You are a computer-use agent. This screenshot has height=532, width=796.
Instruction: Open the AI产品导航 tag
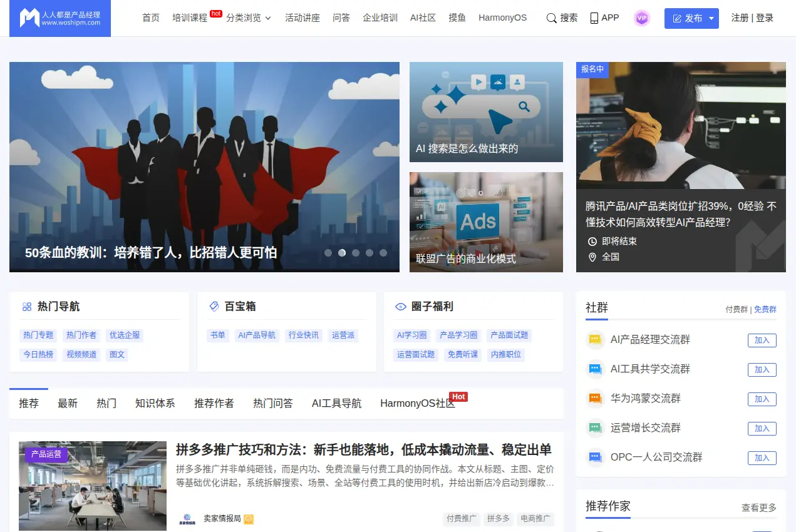(257, 335)
